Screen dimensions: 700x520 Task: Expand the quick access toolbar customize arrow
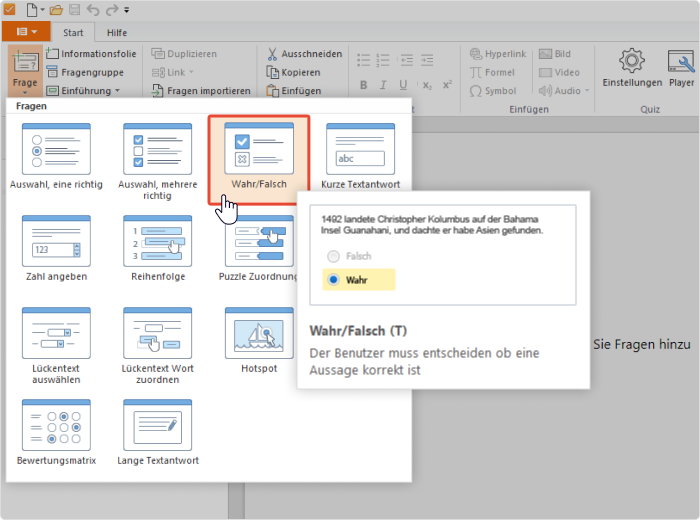127,10
